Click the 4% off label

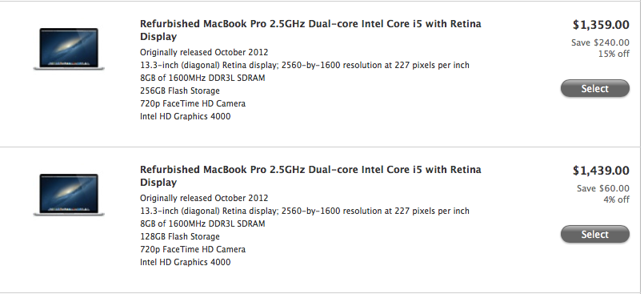tap(616, 199)
